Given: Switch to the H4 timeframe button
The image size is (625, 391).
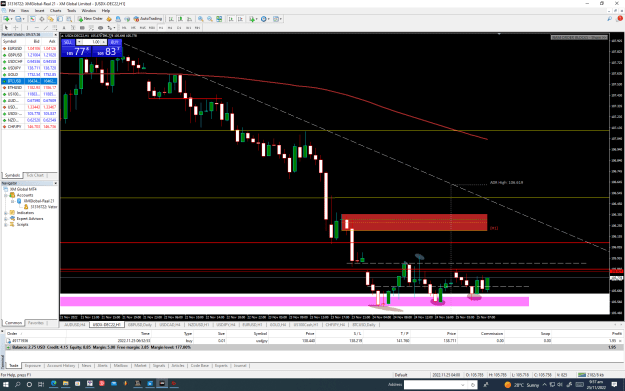Looking at the screenshot, I should (170, 28).
